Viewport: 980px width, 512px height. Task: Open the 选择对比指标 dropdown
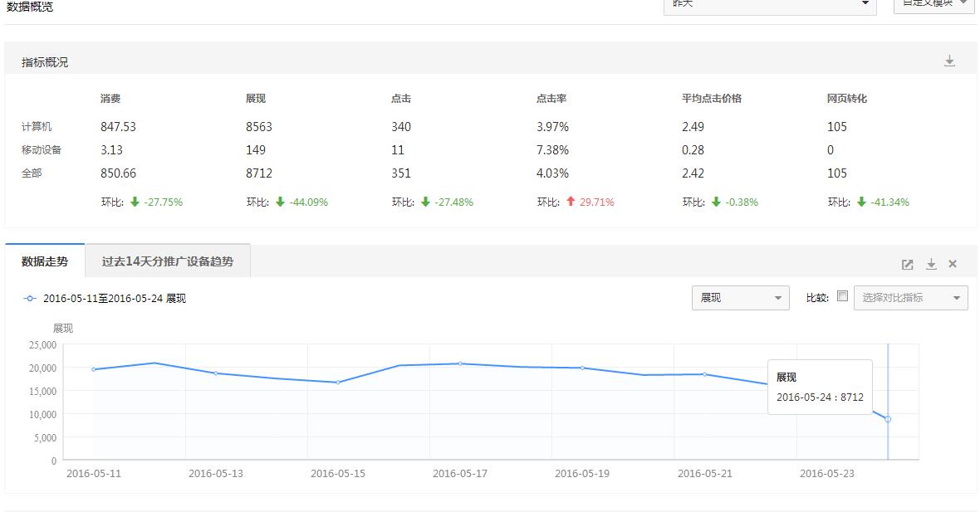(x=910, y=298)
